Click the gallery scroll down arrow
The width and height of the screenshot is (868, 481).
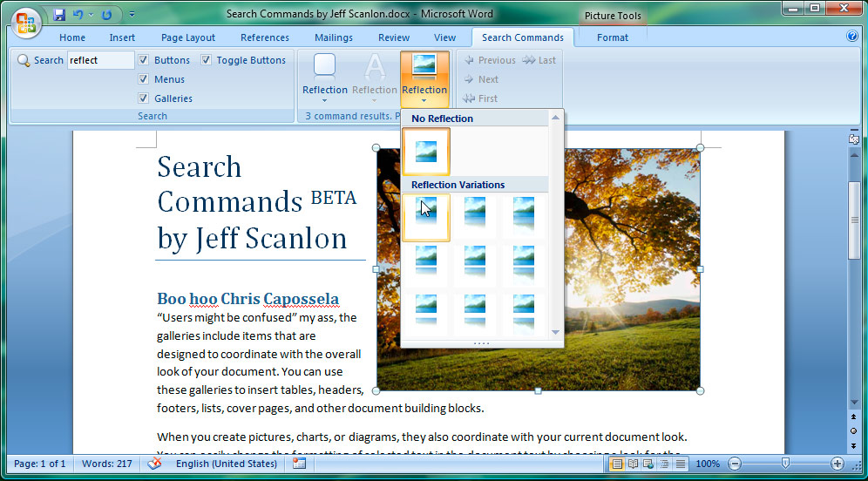coord(555,332)
